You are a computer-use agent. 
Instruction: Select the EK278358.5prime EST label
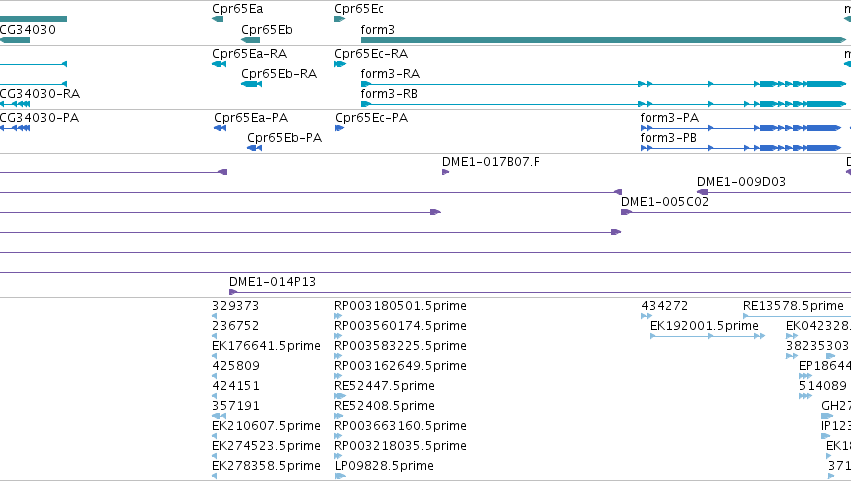(266, 466)
